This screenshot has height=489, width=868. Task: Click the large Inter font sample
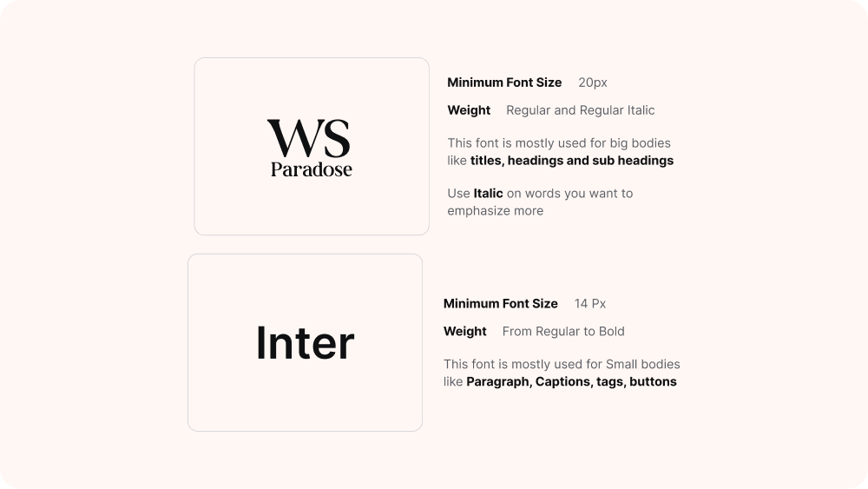click(305, 343)
